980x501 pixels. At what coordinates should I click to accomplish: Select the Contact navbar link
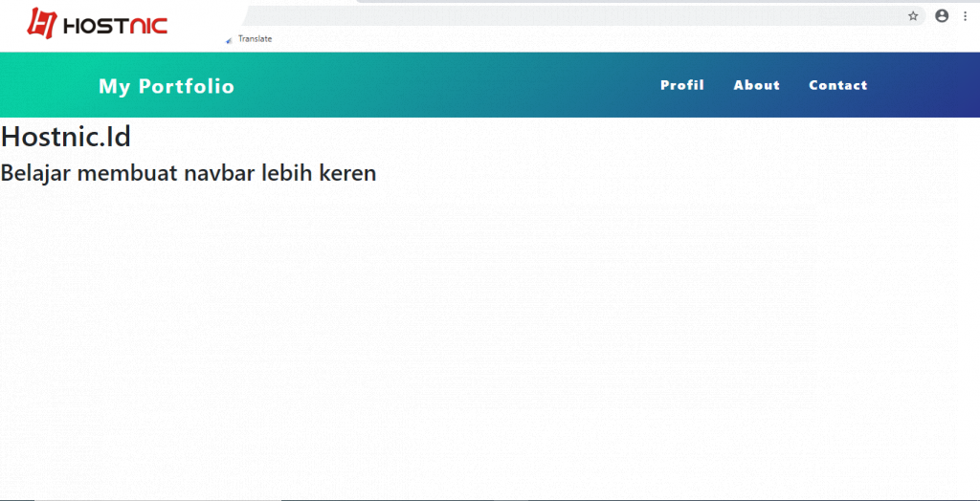coord(837,85)
